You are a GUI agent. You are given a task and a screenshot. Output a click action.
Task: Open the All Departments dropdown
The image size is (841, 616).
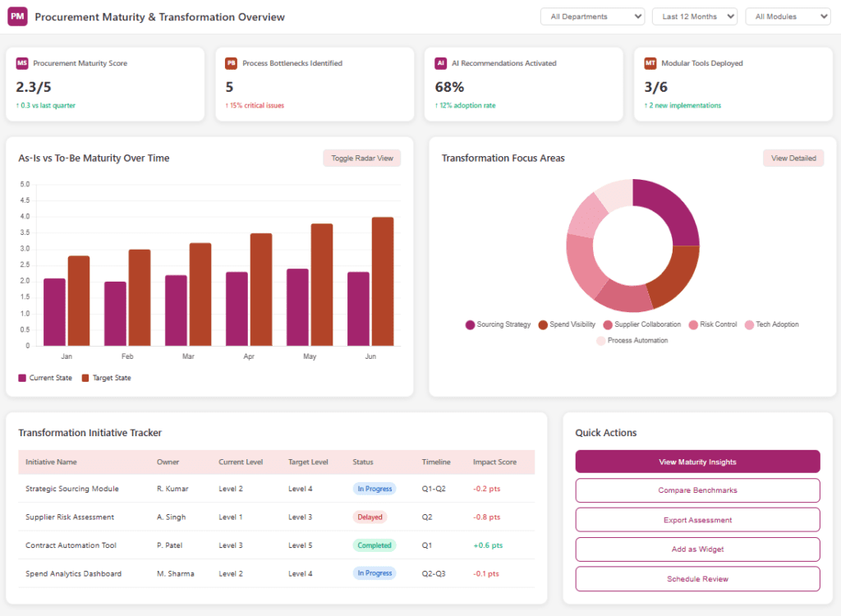592,16
